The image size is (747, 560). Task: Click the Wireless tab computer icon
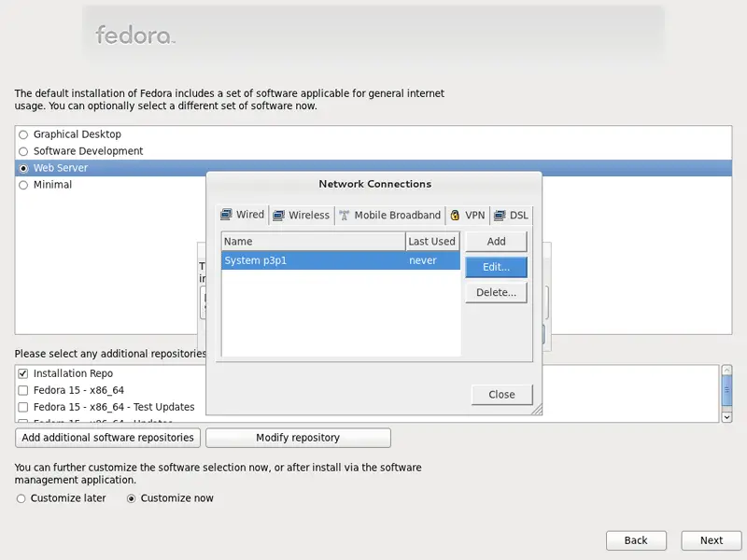coord(278,216)
